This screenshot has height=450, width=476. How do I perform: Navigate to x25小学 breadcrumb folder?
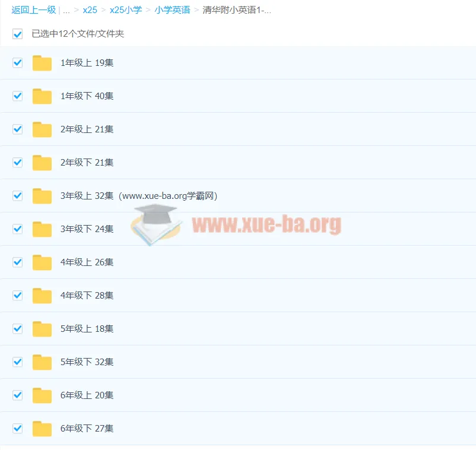[x=126, y=10]
